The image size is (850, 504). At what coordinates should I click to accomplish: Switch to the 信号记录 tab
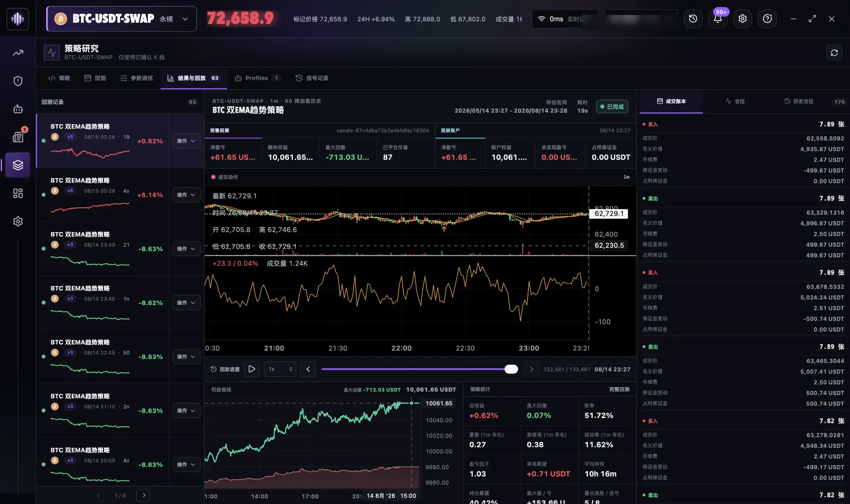click(312, 78)
